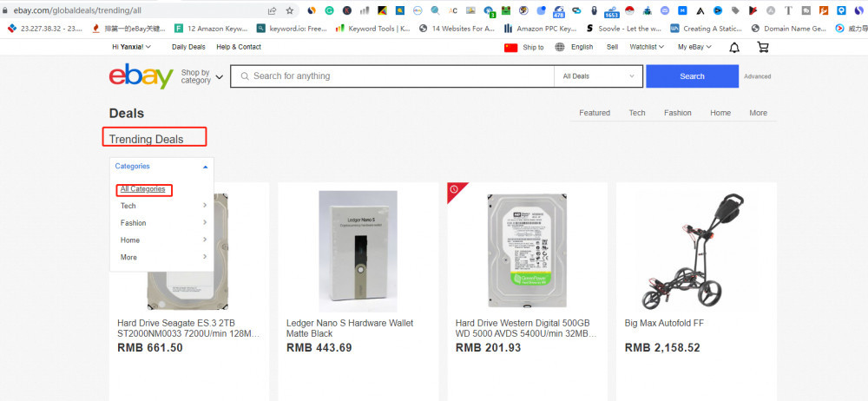The width and height of the screenshot is (868, 401).
Task: Open the All Deals search category dropdown
Action: point(598,76)
